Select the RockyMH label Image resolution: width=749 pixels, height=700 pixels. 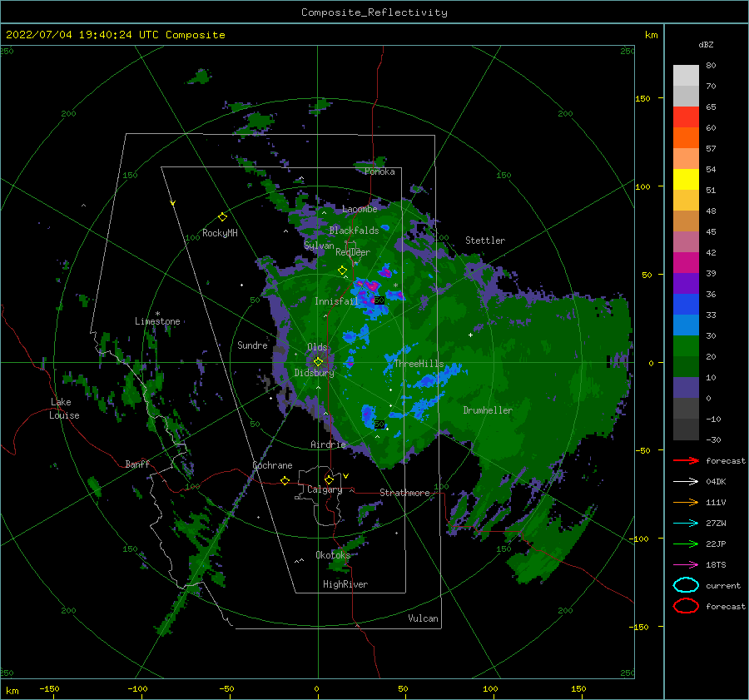coord(220,233)
